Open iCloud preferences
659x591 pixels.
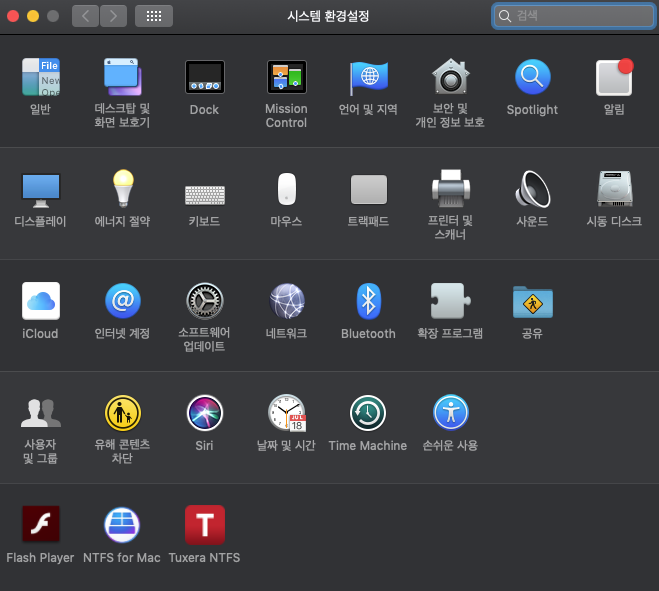[41, 301]
